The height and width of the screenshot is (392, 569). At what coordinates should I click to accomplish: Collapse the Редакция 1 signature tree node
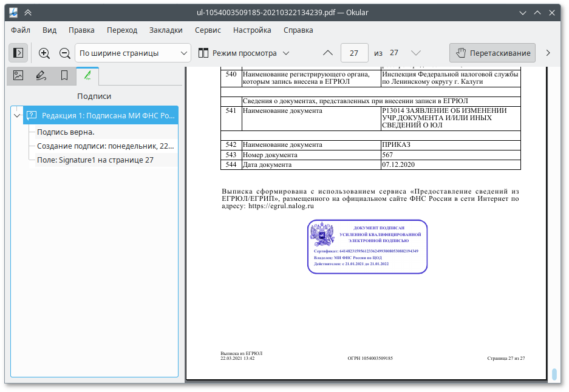pos(16,115)
